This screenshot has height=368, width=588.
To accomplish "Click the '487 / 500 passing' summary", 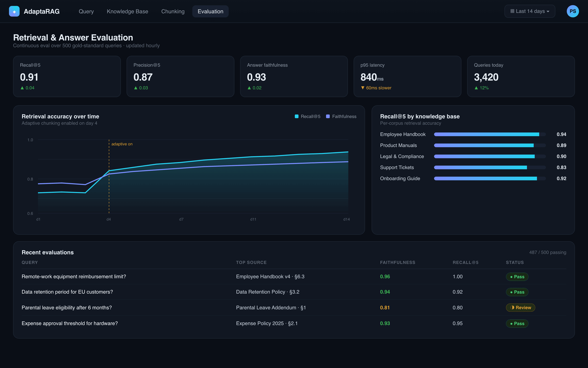I will click(x=548, y=252).
